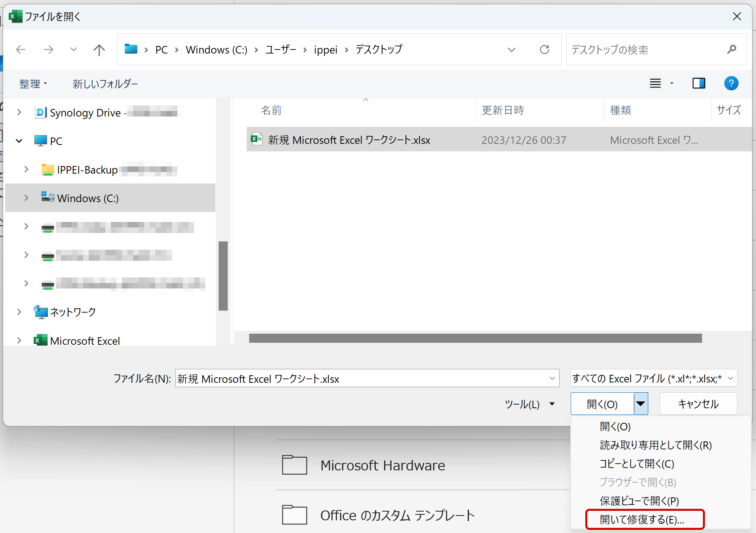The image size is (756, 533).
Task: Toggle the preview pane icon
Action: (x=699, y=84)
